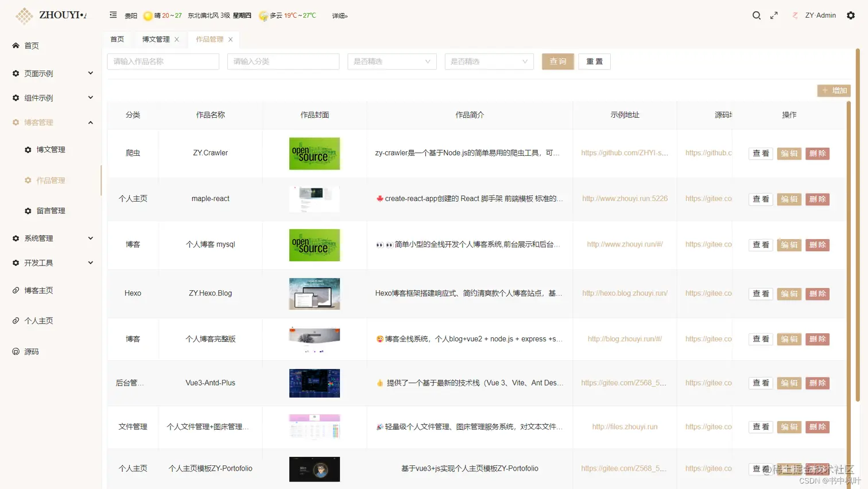This screenshot has width=868, height=489.
Task: Click the search magnifier icon in the top bar
Action: [x=756, y=16]
